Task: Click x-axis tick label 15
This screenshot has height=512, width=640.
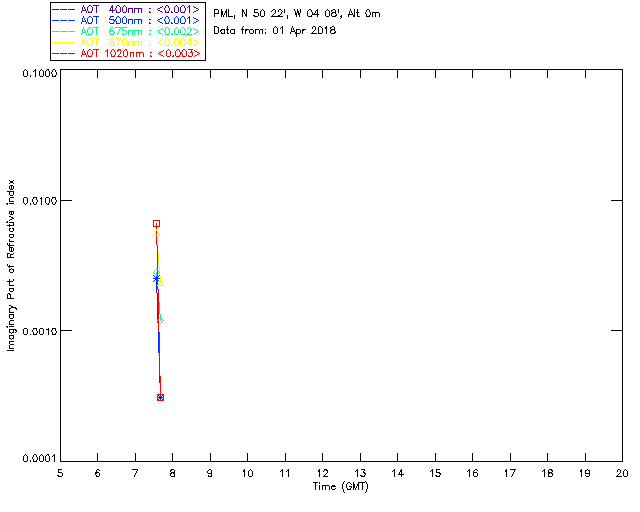Action: tap(435, 473)
